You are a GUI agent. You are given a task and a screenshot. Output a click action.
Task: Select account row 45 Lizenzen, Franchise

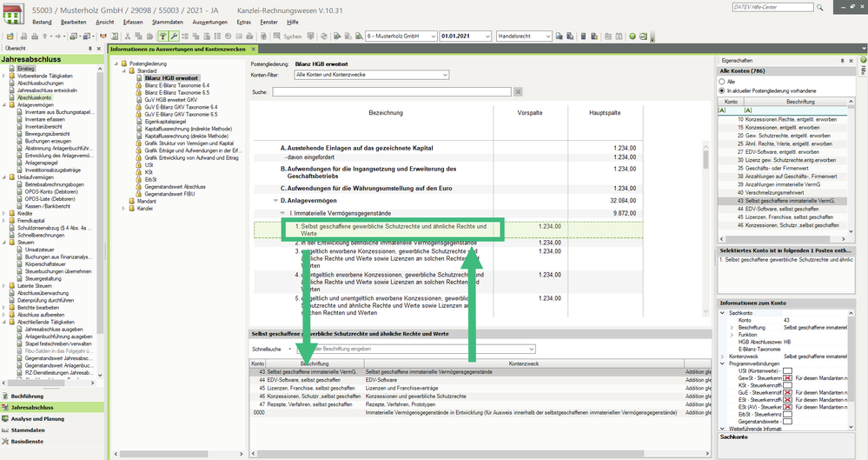point(480,388)
